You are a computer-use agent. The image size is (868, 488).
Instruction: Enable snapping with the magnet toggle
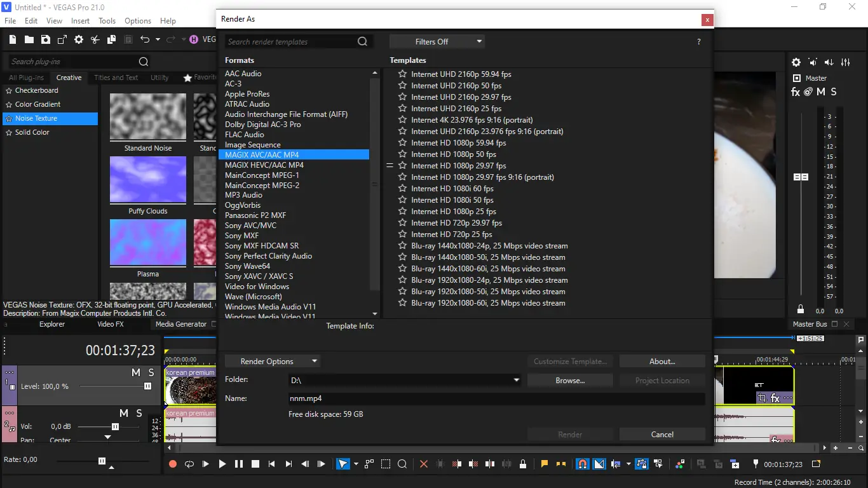582,464
